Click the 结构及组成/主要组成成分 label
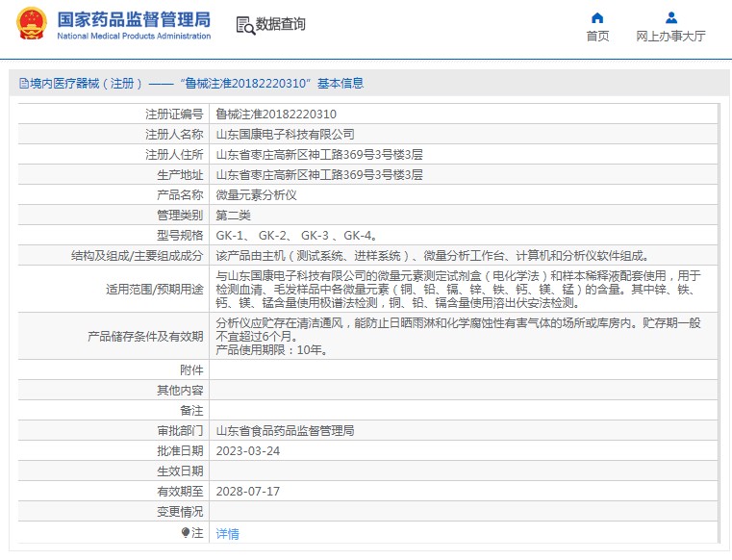The image size is (732, 560). [137, 256]
